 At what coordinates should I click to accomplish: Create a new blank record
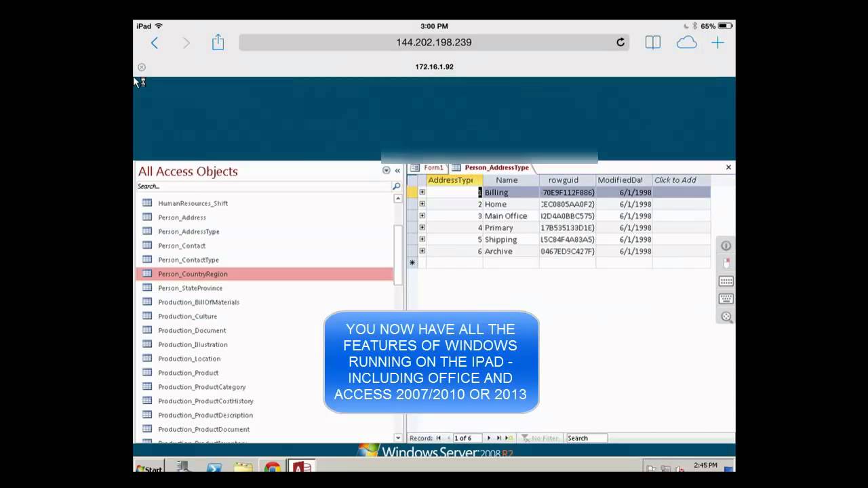coord(509,439)
